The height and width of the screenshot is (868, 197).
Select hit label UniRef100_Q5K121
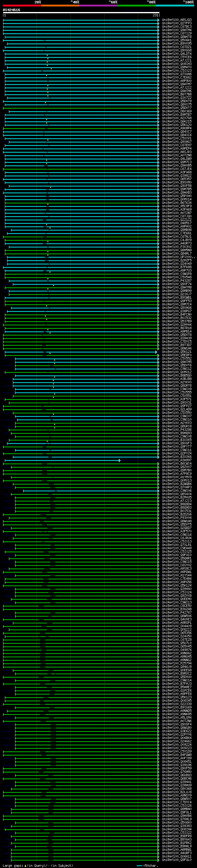click(177, 352)
